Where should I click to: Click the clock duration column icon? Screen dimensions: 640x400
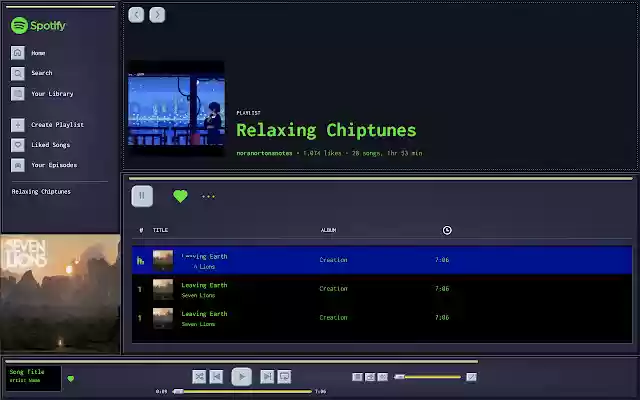pyautogui.click(x=447, y=230)
